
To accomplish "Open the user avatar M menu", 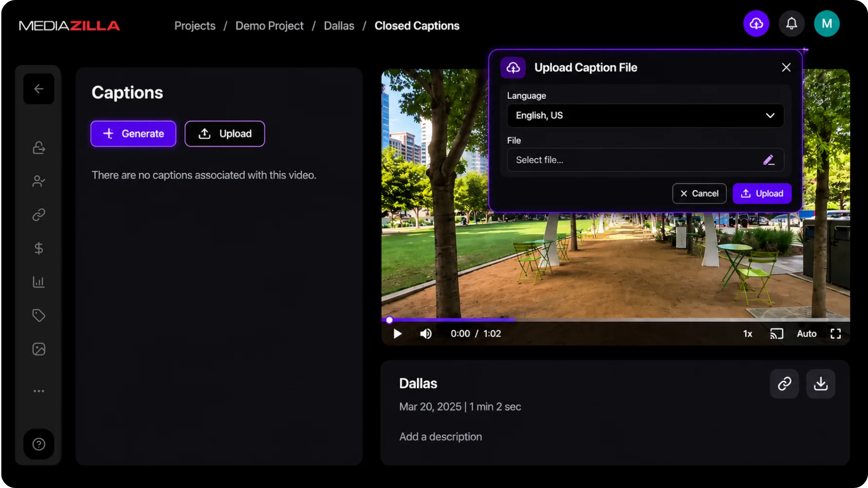I will [x=827, y=23].
